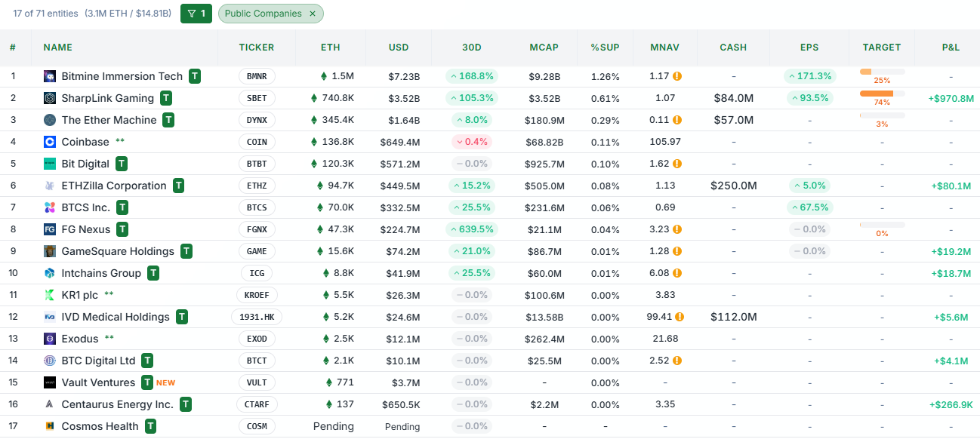The height and width of the screenshot is (439, 980).
Task: Click the Centaurus Energy Inc. logo icon
Action: pyautogui.click(x=50, y=404)
